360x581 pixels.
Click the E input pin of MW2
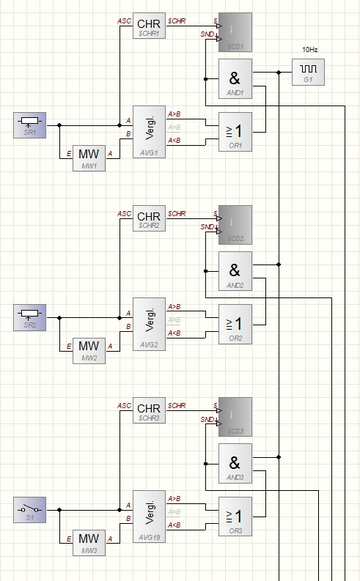click(69, 346)
